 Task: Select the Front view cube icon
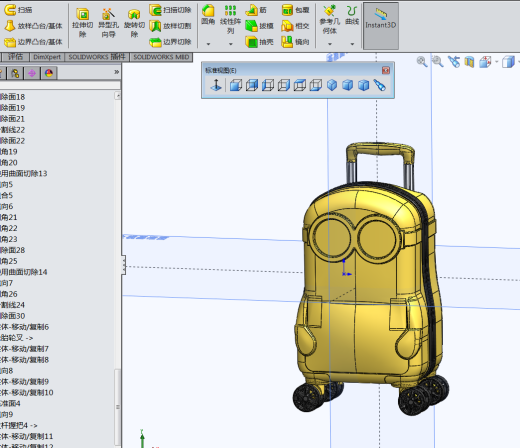(236, 85)
